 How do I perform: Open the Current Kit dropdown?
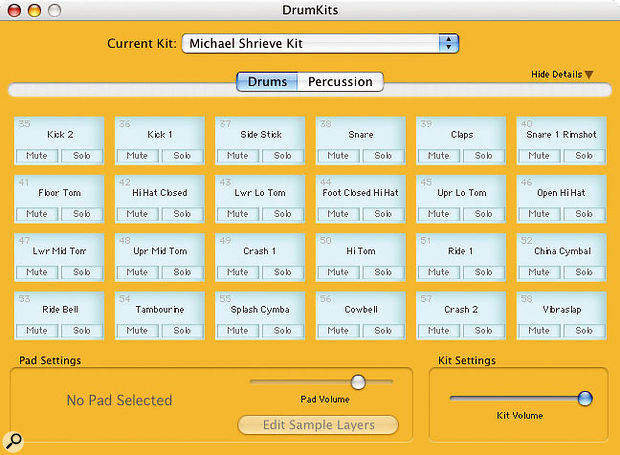pyautogui.click(x=320, y=43)
